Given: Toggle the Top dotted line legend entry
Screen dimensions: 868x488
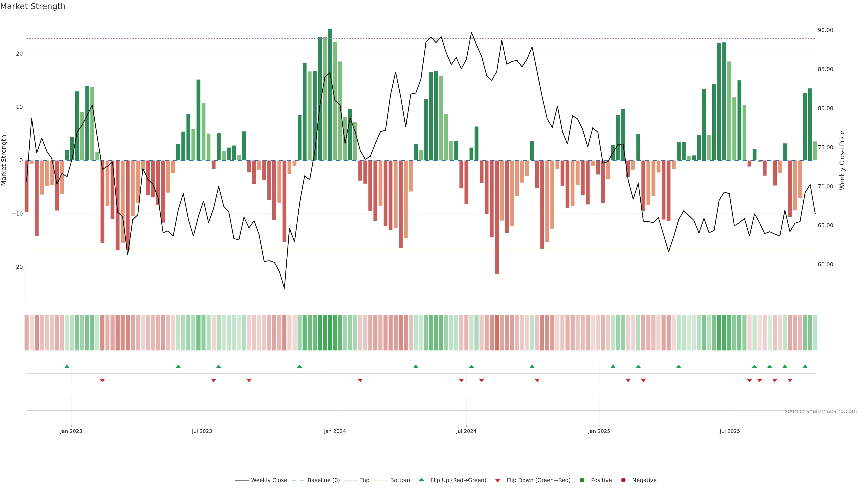Looking at the screenshot, I should (x=365, y=480).
